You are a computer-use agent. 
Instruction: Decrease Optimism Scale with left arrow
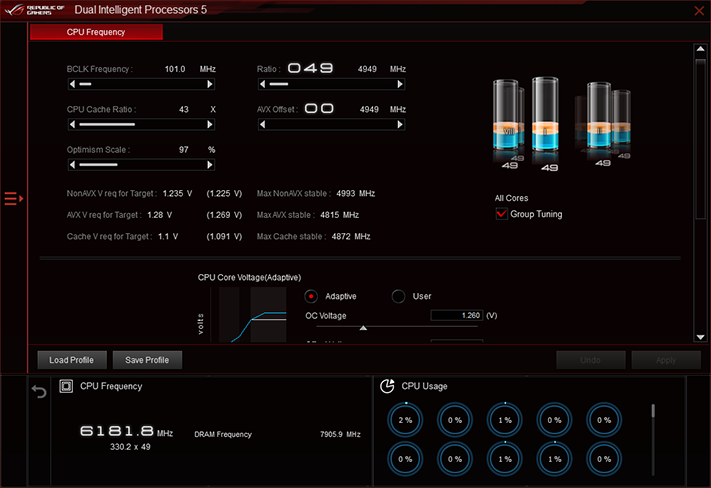tap(72, 165)
